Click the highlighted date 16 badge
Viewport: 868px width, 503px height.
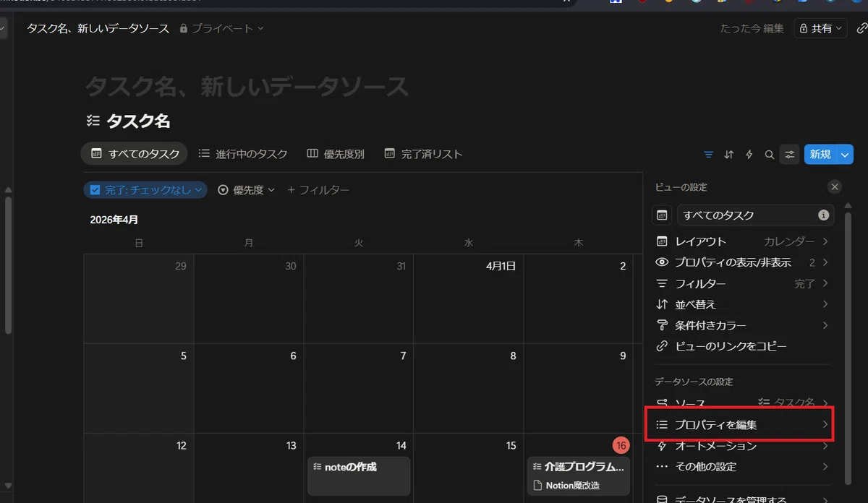(621, 445)
